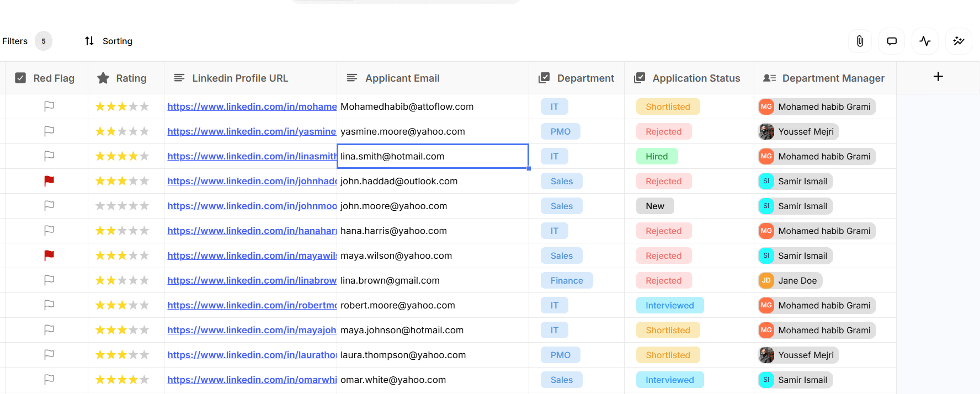This screenshot has width=980, height=394.
Task: Open the comments speech bubble icon
Action: 892,41
